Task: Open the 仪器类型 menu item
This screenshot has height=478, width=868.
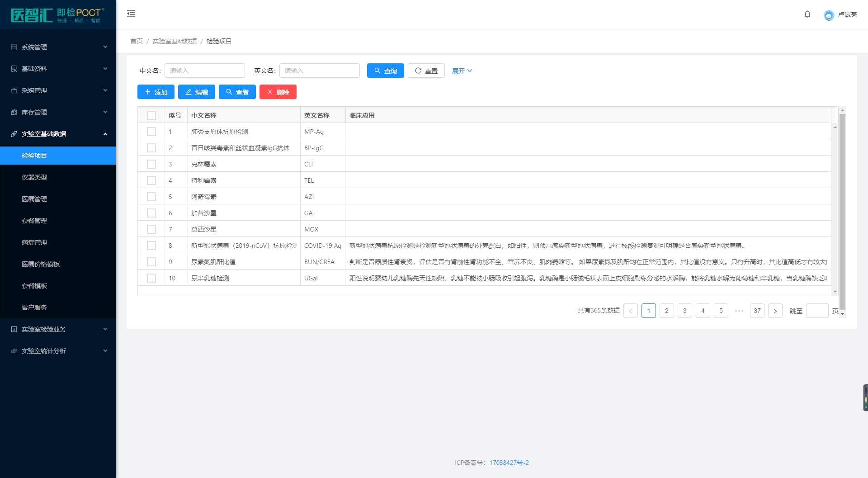Action: point(58,177)
